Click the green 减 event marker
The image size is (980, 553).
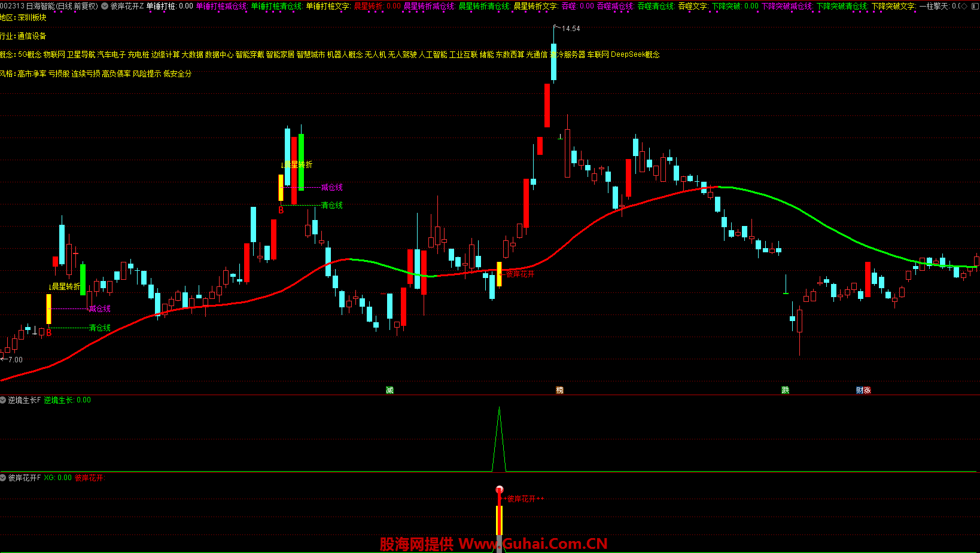(x=389, y=390)
